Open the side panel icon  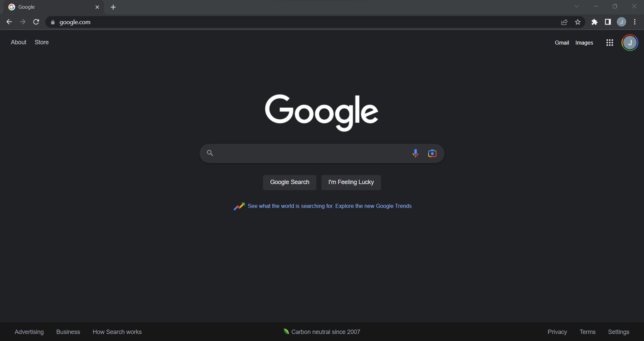click(608, 22)
